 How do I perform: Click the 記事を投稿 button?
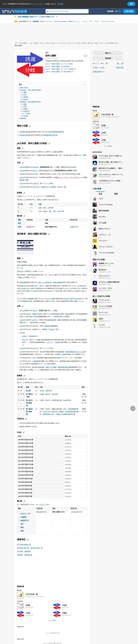129,11
